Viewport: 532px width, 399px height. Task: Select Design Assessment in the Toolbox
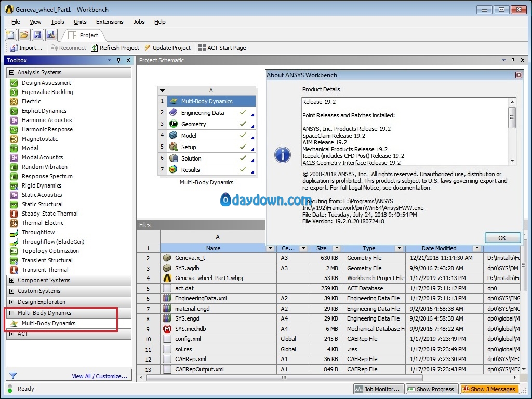(46, 83)
